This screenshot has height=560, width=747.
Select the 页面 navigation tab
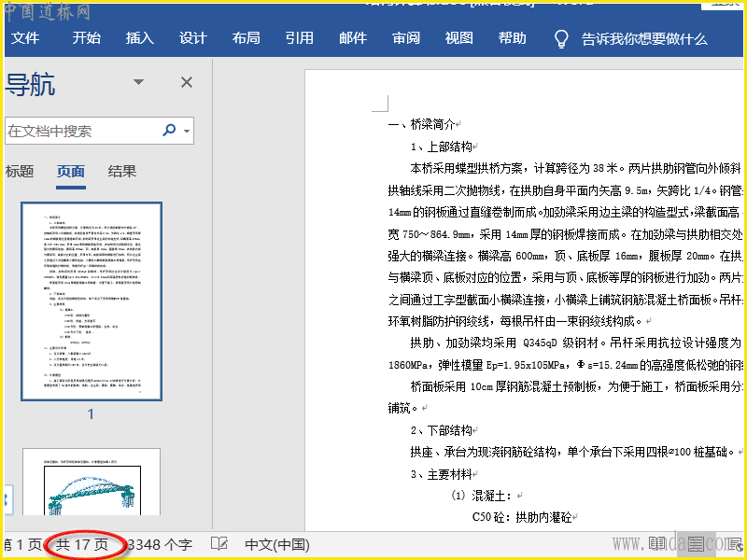click(71, 171)
